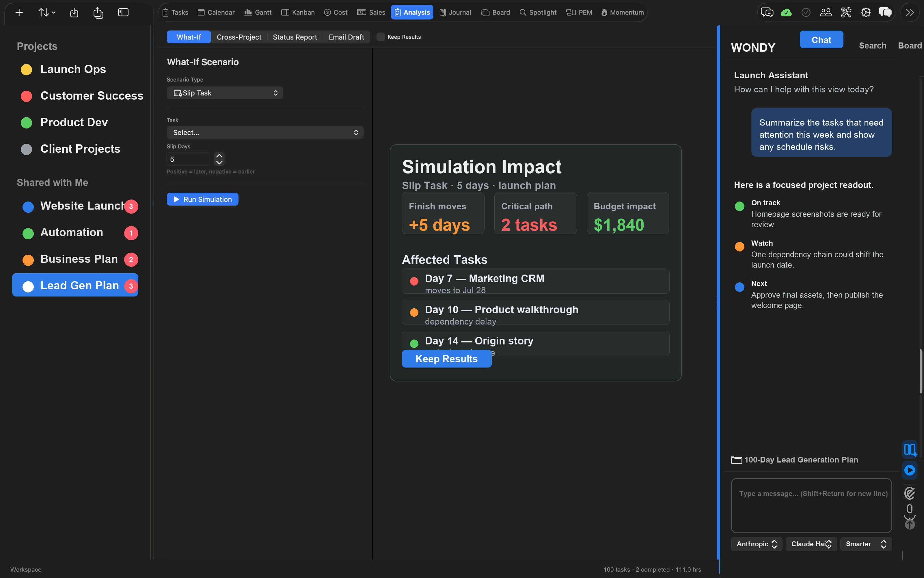Screen dimensions: 924x578
Task: Open the sort arrows menu
Action: pyautogui.click(x=47, y=13)
